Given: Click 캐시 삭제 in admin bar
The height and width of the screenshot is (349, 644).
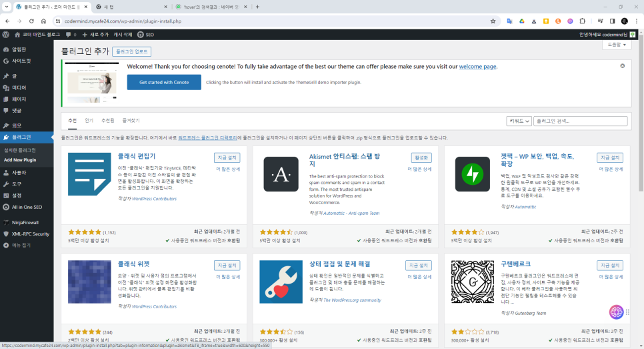Looking at the screenshot, I should coord(123,35).
